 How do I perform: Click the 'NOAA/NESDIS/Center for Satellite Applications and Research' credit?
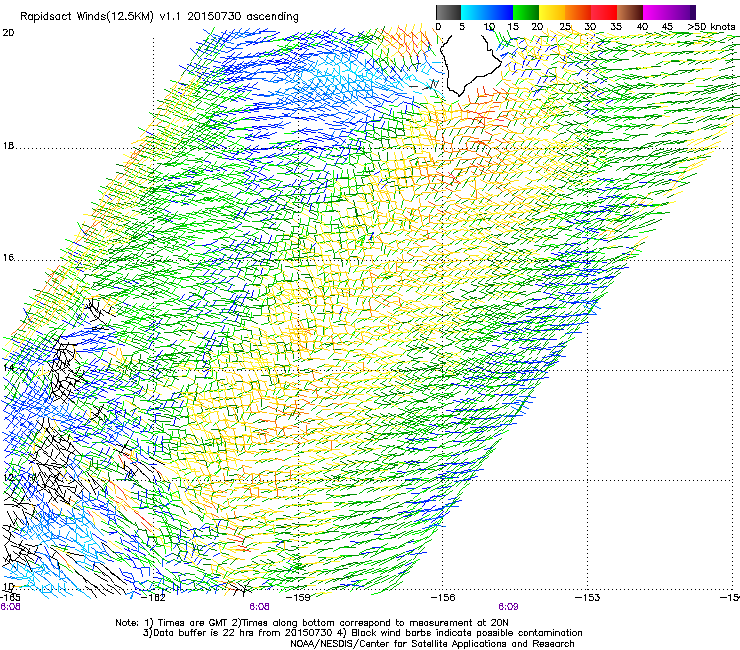coord(432,644)
